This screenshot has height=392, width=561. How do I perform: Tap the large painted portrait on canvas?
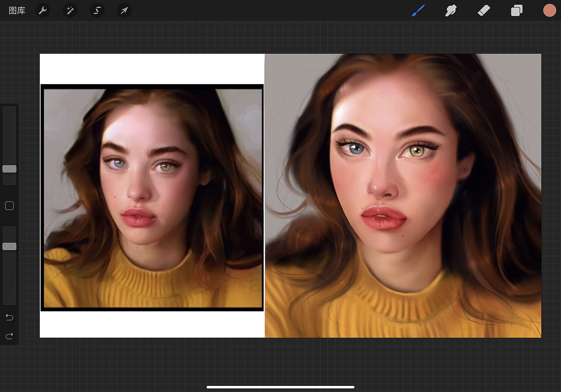[x=403, y=196]
